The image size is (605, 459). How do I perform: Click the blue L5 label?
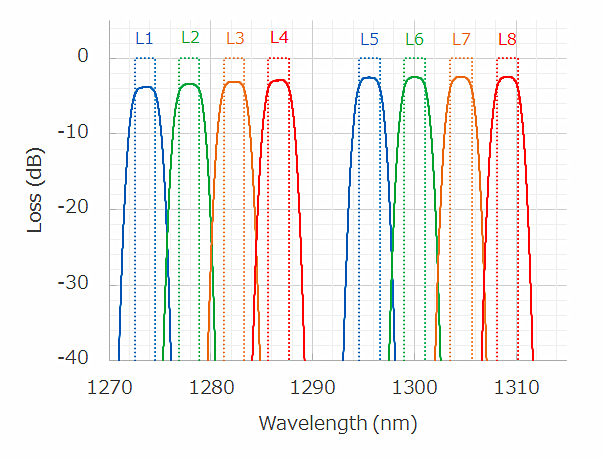click(369, 40)
